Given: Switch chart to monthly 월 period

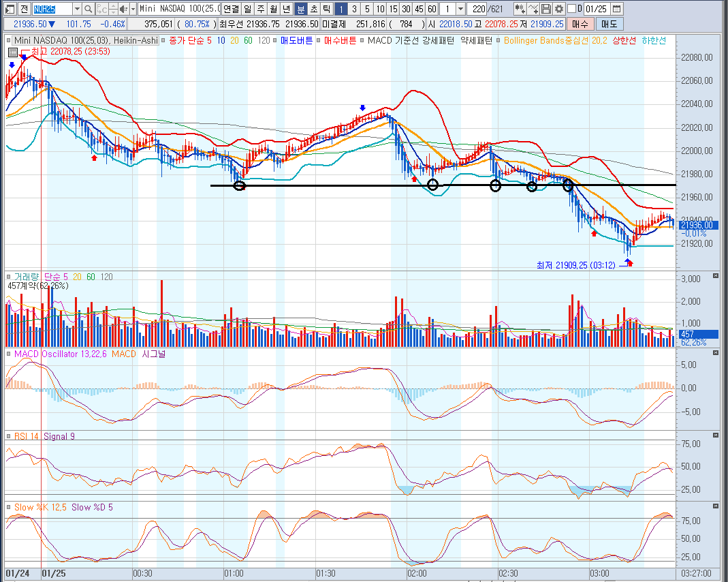Looking at the screenshot, I should click(274, 8).
